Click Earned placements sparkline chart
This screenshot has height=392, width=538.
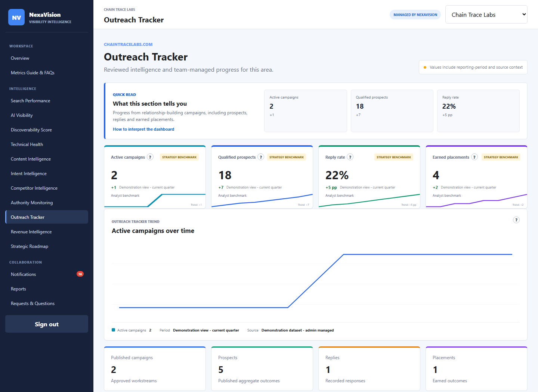[x=476, y=200]
